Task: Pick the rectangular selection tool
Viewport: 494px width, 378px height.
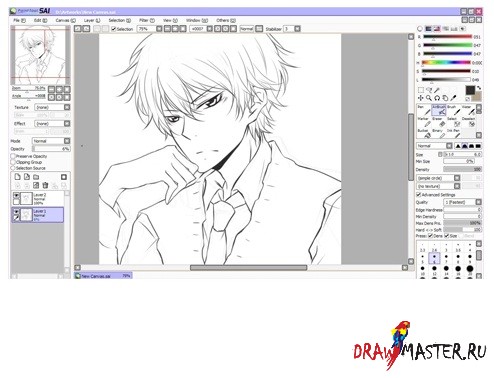Action: point(421,90)
